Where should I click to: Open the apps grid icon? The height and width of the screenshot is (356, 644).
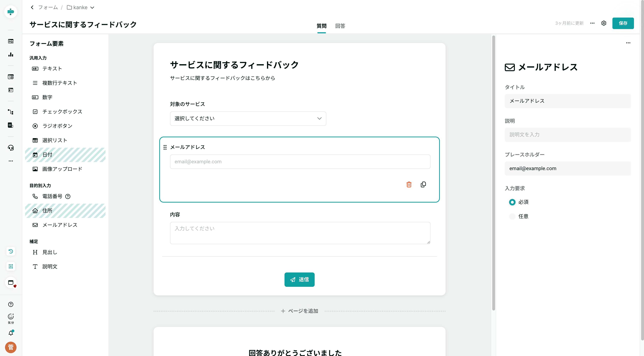tap(11, 266)
